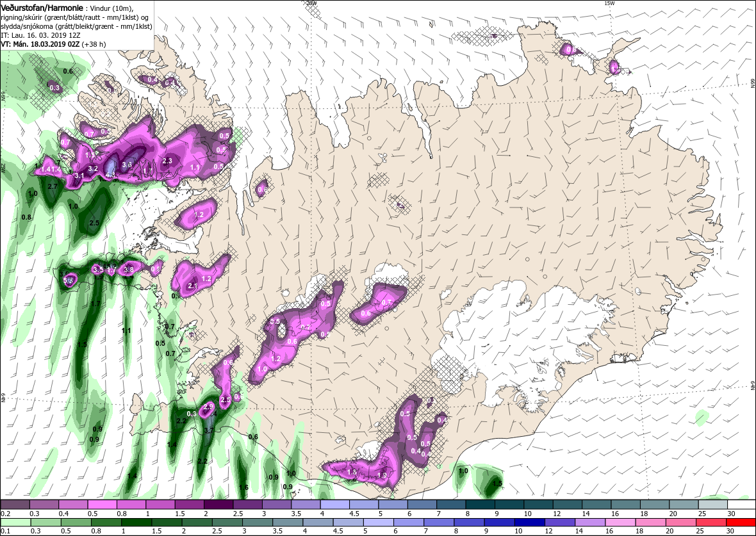Viewport: 756px width, 536px height.
Task: Pick the violet rain swatch labeled 12
Action: (x=559, y=523)
